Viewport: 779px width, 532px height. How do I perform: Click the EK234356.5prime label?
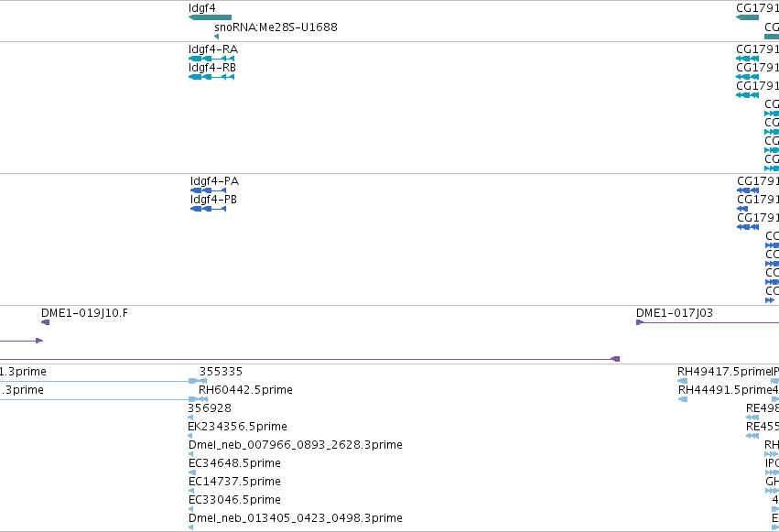click(237, 427)
